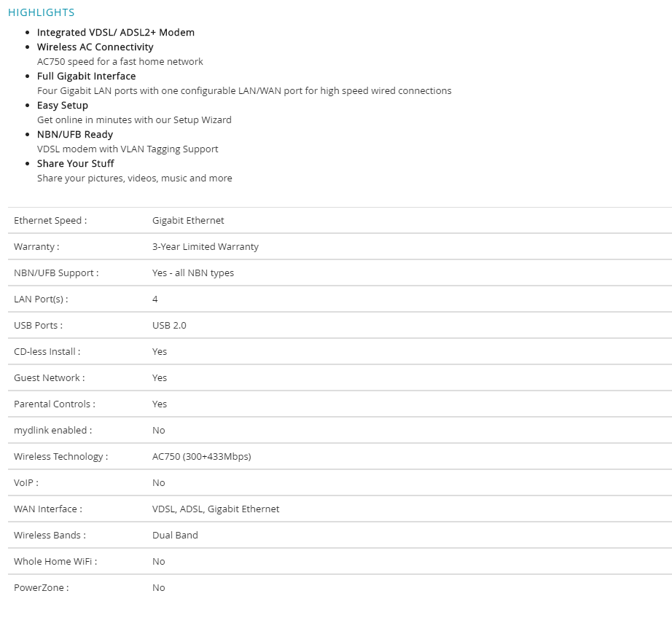672x623 pixels.
Task: Select the "Guest Network" specification label
Action: coord(50,377)
